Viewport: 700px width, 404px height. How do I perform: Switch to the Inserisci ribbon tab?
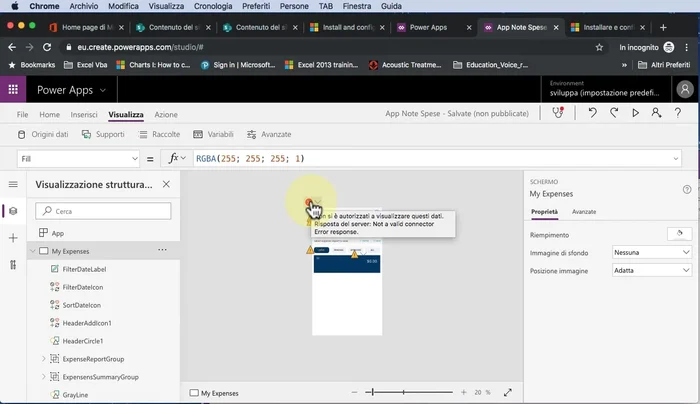(x=83, y=115)
